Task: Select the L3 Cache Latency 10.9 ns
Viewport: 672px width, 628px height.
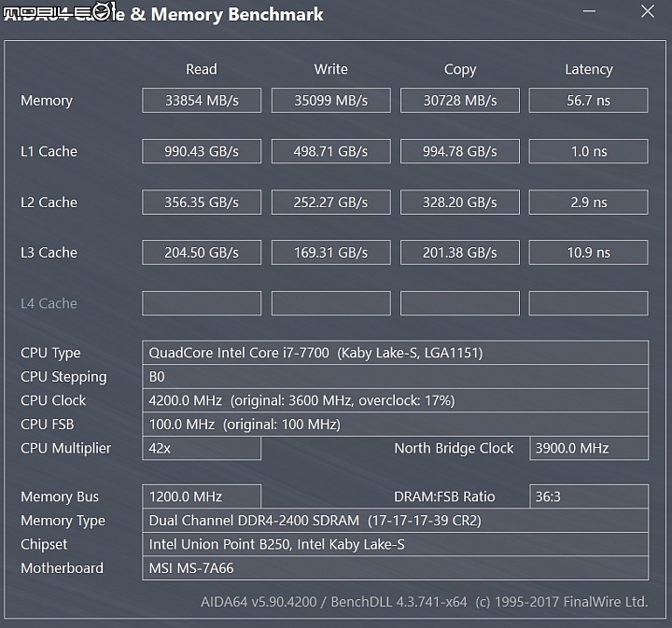Action: point(588,253)
